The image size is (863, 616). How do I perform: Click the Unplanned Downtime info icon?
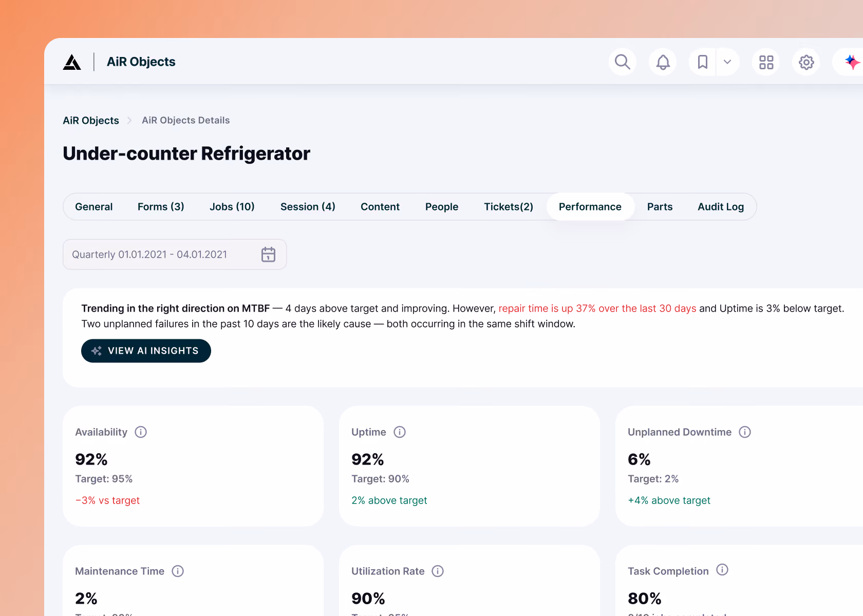745,432
